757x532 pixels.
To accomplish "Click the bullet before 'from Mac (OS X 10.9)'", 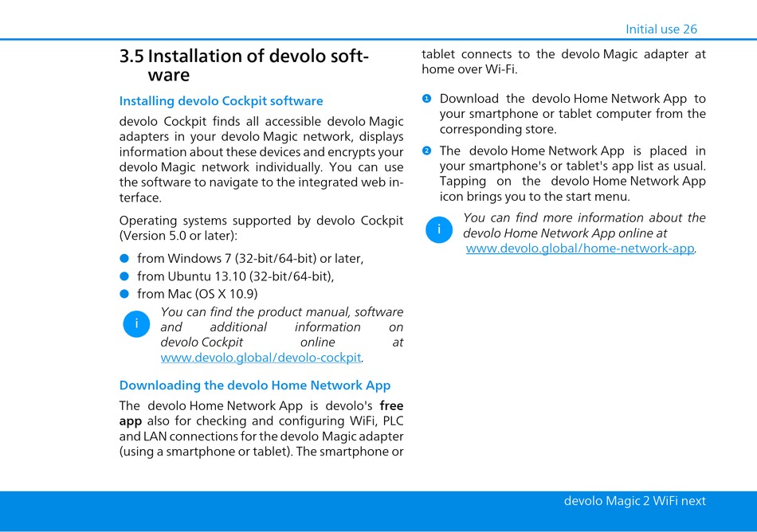I will 124,294.
